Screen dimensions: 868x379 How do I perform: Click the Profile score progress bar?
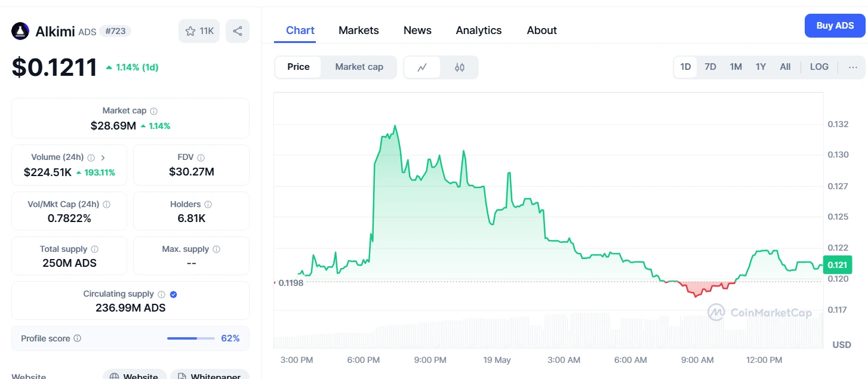[191, 338]
